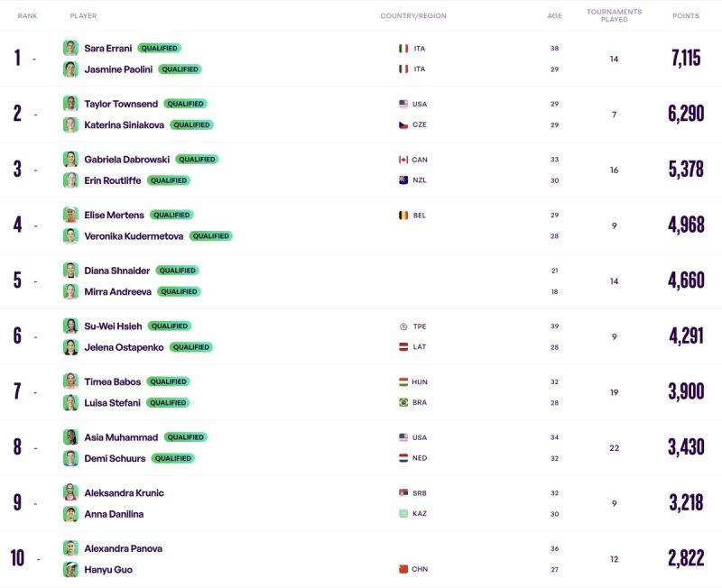
Task: Click Hanyu Guo's name link
Action: coord(108,569)
